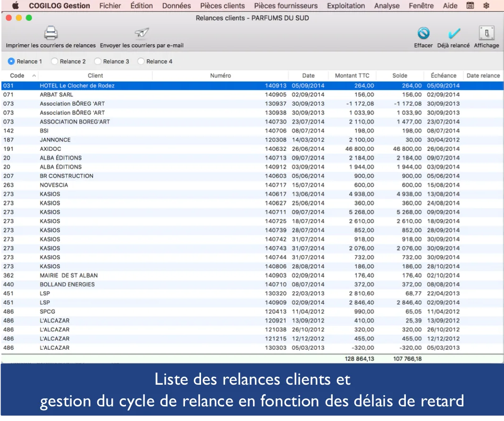504x421 pixels.
Task: Sort by the Échéance column header
Action: click(x=443, y=76)
